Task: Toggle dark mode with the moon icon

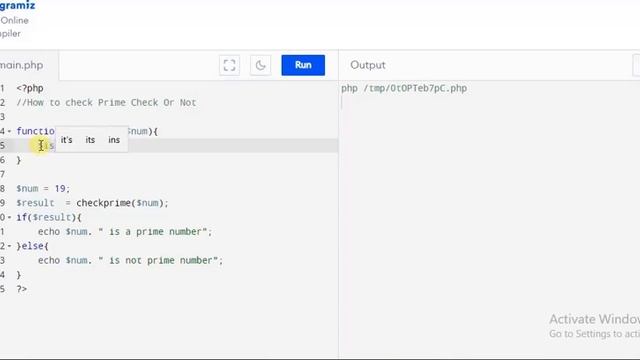Action: point(260,65)
